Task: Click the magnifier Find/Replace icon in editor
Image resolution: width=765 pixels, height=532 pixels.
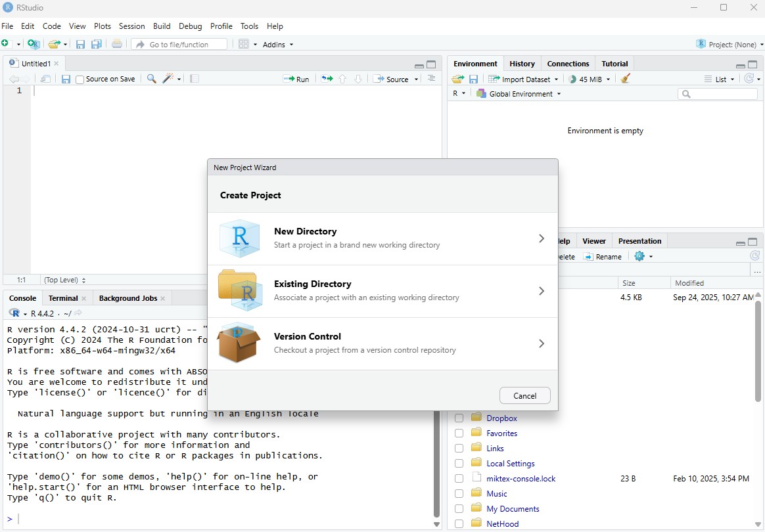Action: click(x=151, y=79)
